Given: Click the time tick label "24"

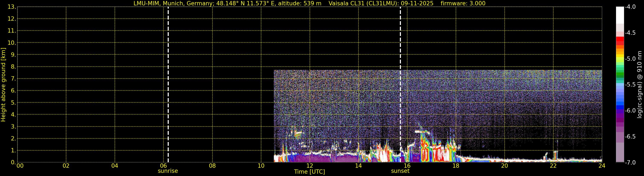Looking at the screenshot, I should coord(602,166).
